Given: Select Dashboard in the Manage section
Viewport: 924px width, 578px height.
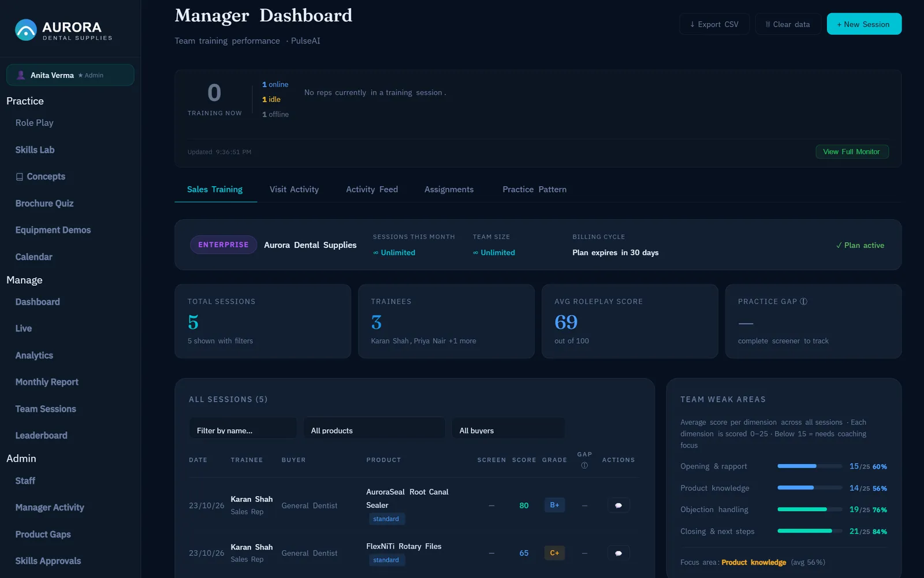Looking at the screenshot, I should pyautogui.click(x=38, y=302).
